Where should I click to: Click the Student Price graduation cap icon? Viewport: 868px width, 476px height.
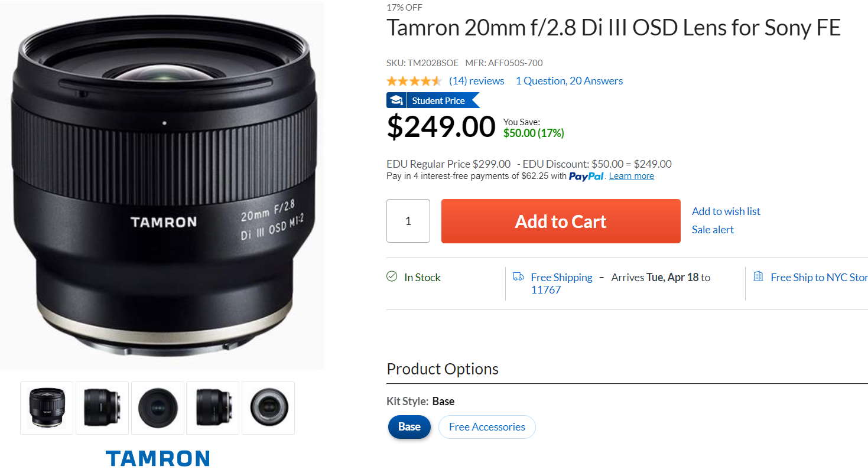coord(396,100)
